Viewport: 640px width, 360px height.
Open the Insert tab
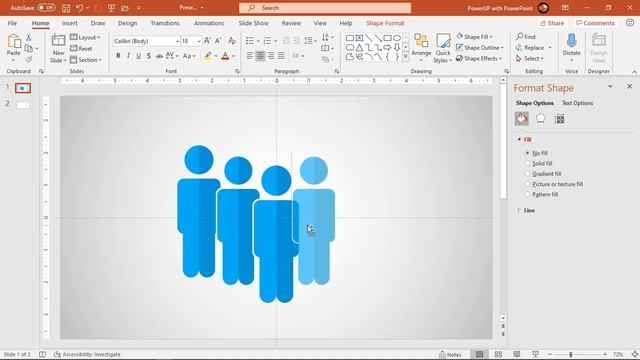coord(70,23)
